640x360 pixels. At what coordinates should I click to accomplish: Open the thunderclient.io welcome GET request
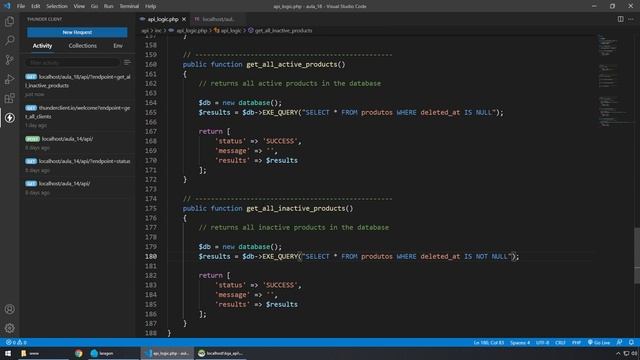[x=78, y=116]
